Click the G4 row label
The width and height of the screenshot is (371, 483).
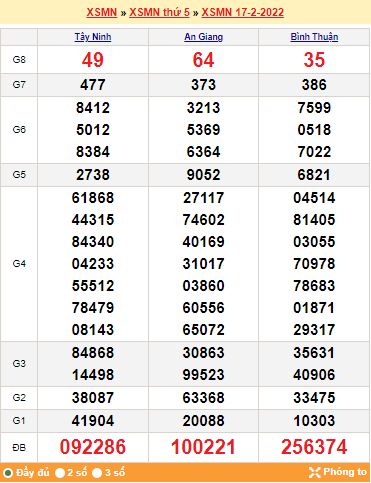pyautogui.click(x=19, y=264)
